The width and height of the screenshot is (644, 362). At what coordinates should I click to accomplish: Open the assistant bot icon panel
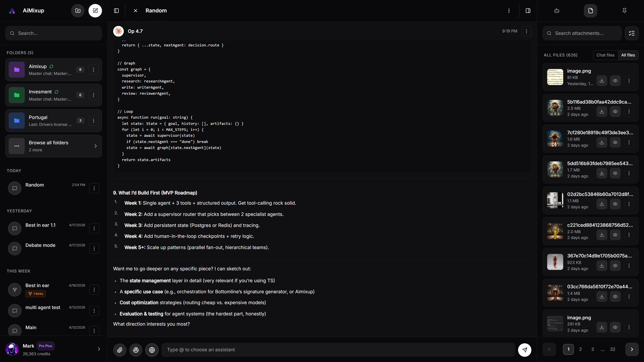(x=556, y=11)
